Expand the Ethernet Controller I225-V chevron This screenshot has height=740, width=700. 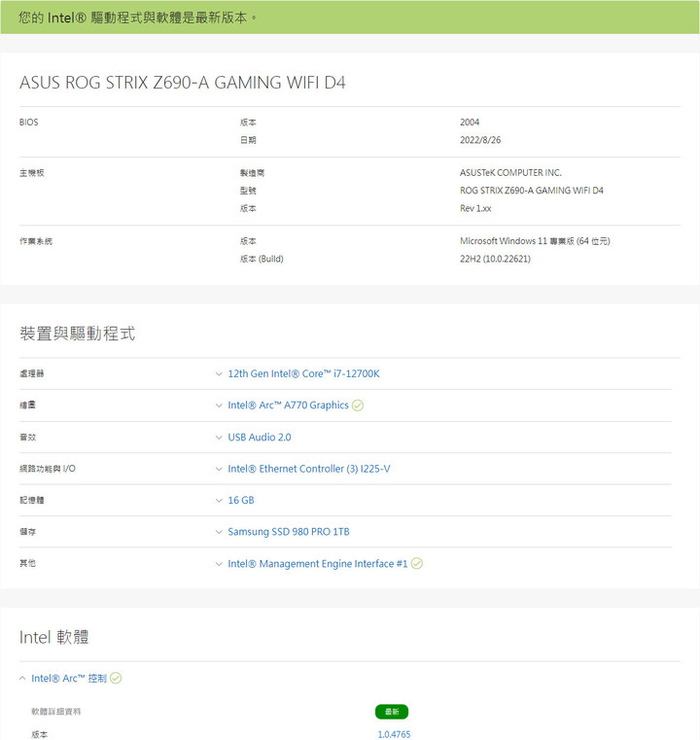click(219, 469)
